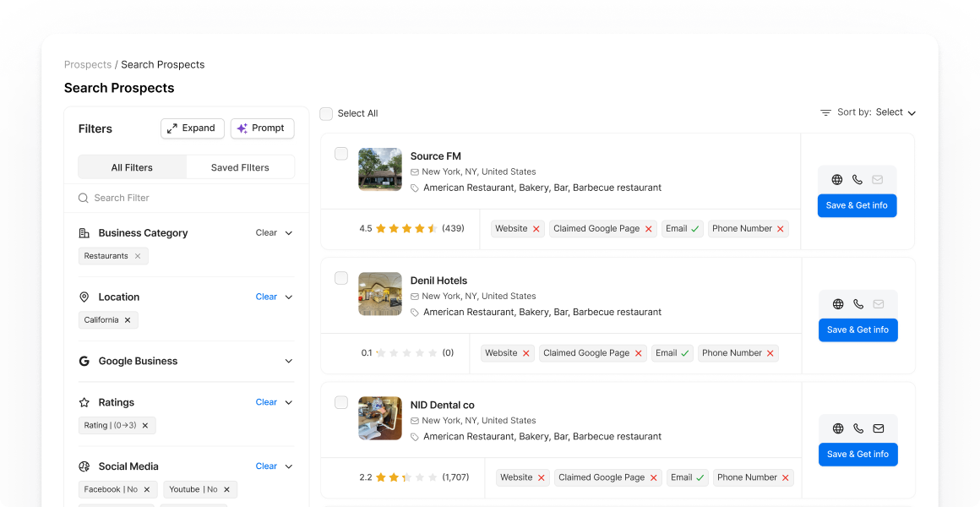Click the Search Filter input field
This screenshot has width=980, height=507.
186,199
